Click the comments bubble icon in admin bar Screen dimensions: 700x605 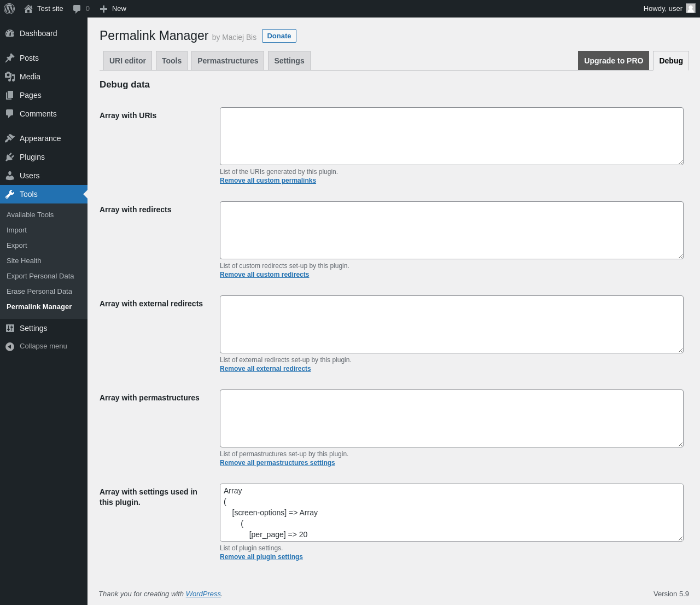click(x=77, y=9)
